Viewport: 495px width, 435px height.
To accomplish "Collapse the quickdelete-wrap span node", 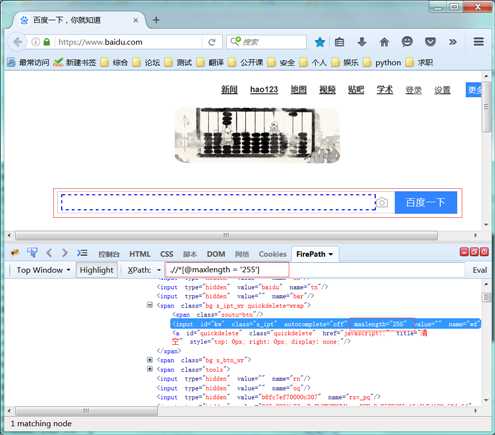I will pyautogui.click(x=150, y=305).
